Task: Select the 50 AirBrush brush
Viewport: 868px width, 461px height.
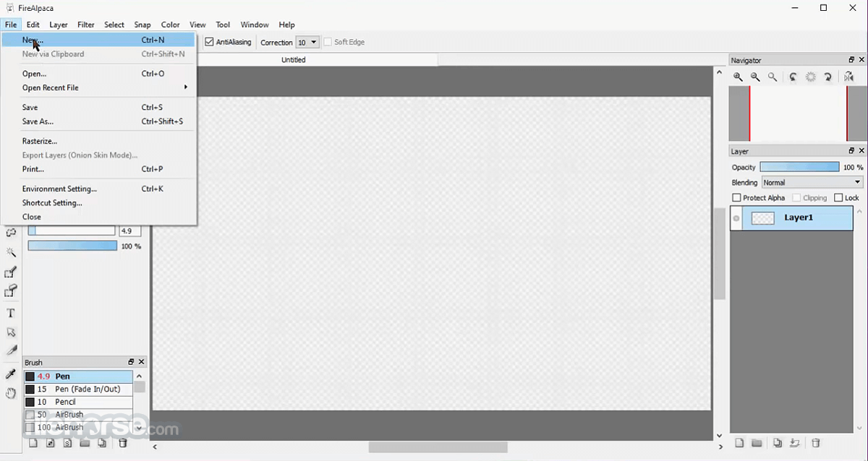Action: click(78, 415)
